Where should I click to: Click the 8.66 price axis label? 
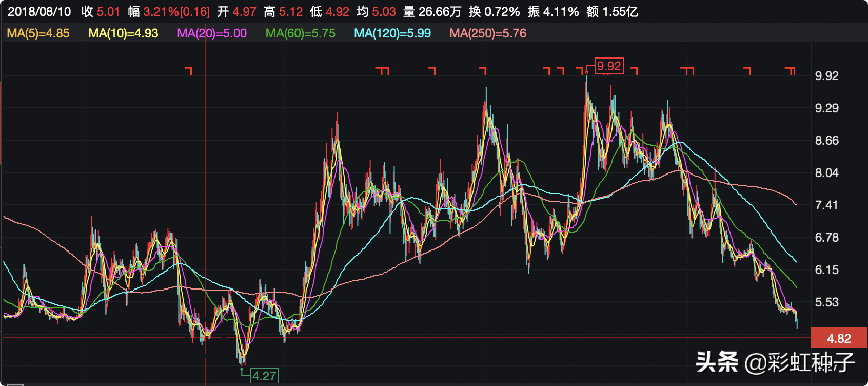[x=827, y=141]
